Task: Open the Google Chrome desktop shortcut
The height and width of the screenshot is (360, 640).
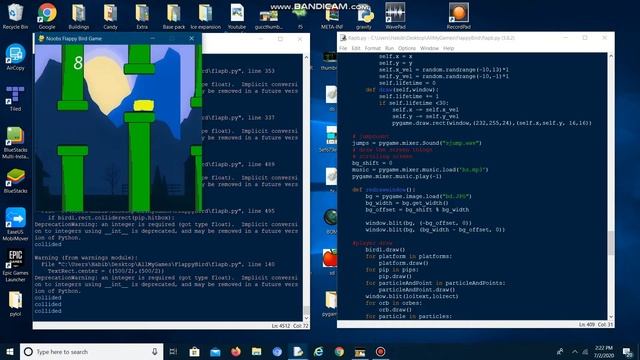Action: coord(47,16)
